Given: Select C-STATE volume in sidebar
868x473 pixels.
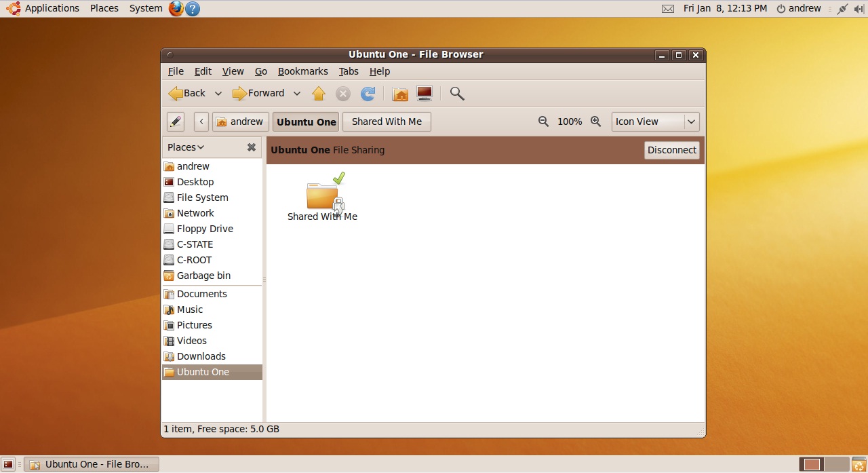Looking at the screenshot, I should click(x=212, y=244).
